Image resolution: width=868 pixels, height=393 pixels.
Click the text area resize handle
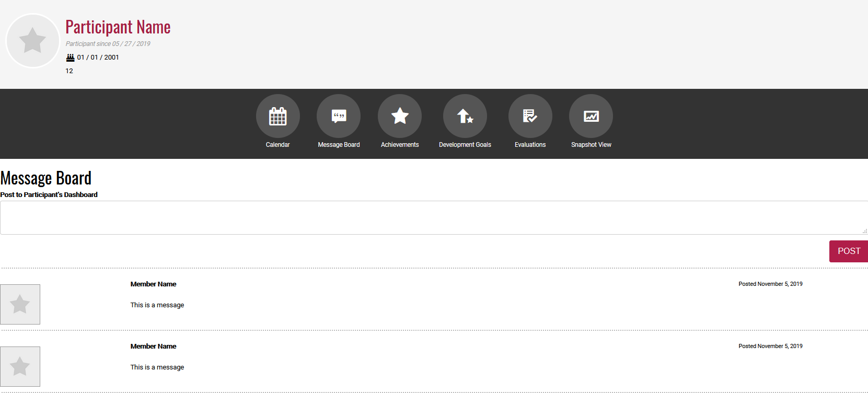click(x=865, y=231)
